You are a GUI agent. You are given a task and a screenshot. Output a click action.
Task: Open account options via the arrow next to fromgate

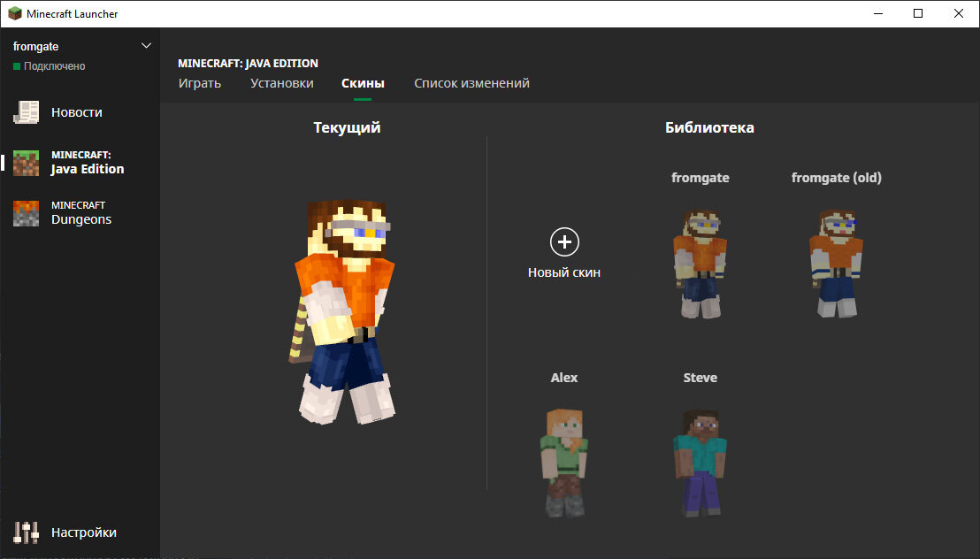(146, 45)
